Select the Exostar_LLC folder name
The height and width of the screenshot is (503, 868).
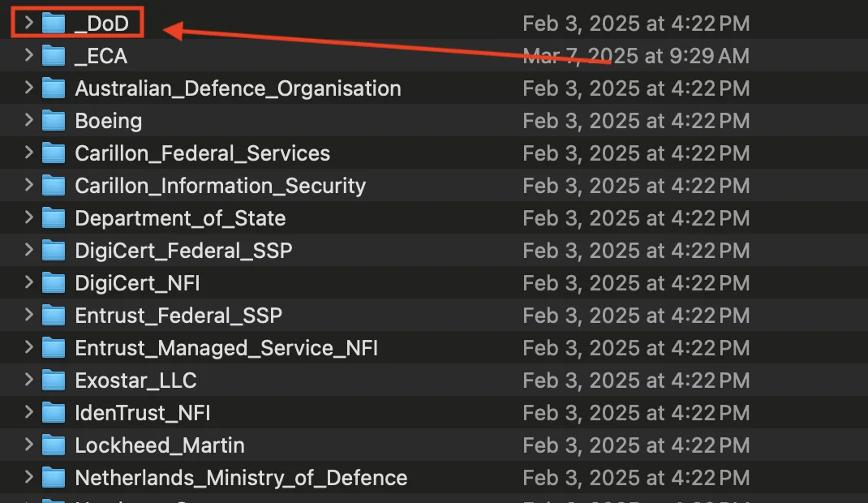(136, 380)
